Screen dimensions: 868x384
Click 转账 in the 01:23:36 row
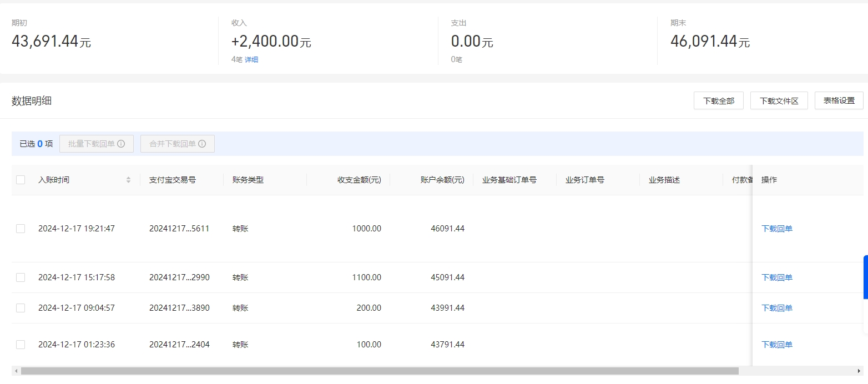pyautogui.click(x=240, y=345)
